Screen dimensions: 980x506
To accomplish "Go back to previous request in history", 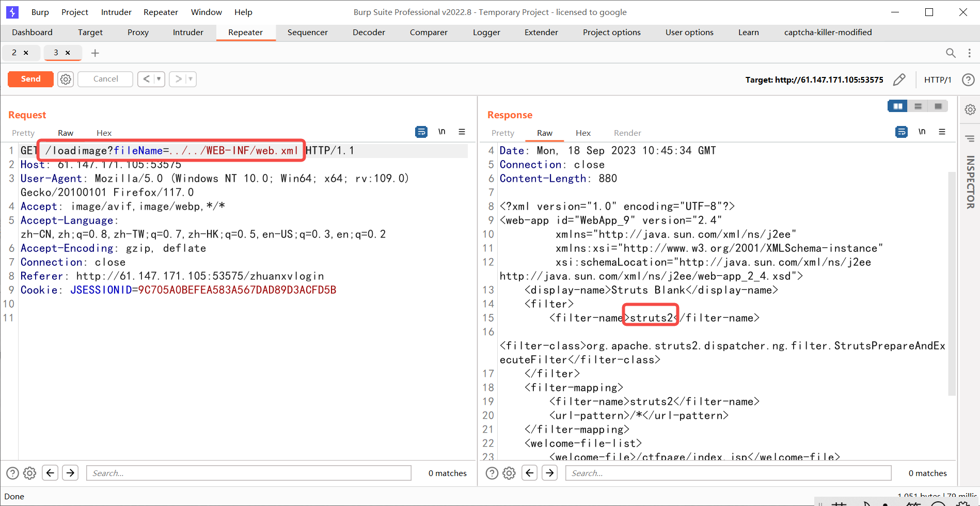I will pyautogui.click(x=146, y=79).
